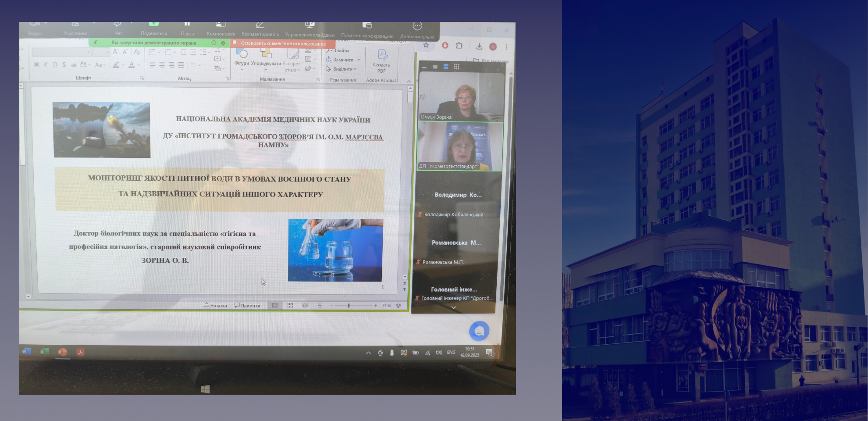
Task: Open Примітки comments pane in status bar
Action: (x=247, y=305)
